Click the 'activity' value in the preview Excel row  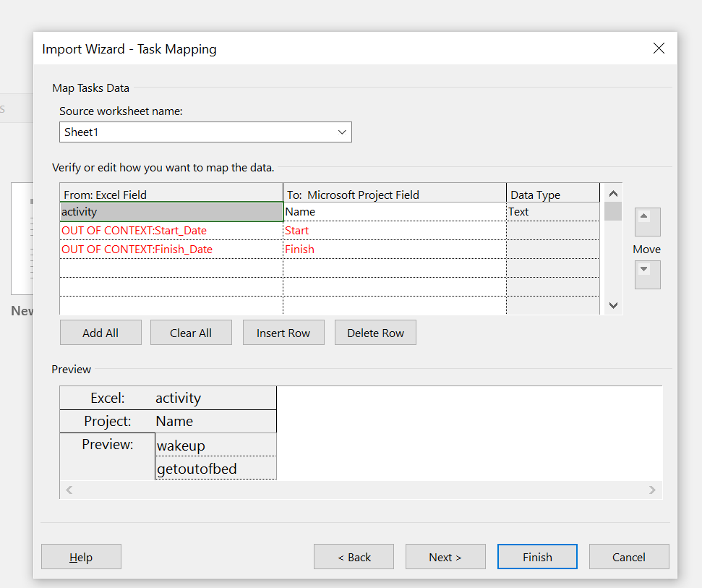[x=178, y=398]
